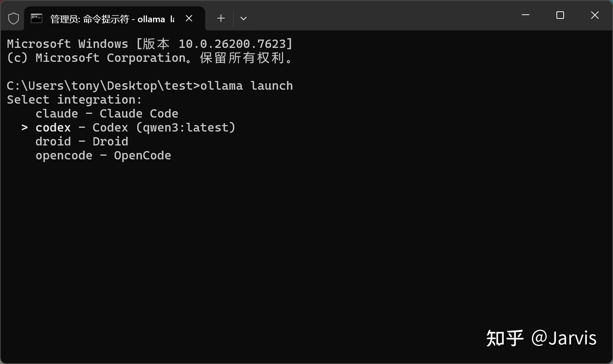Click the shield icon in the title bar
This screenshot has height=364, width=613.
tap(13, 18)
